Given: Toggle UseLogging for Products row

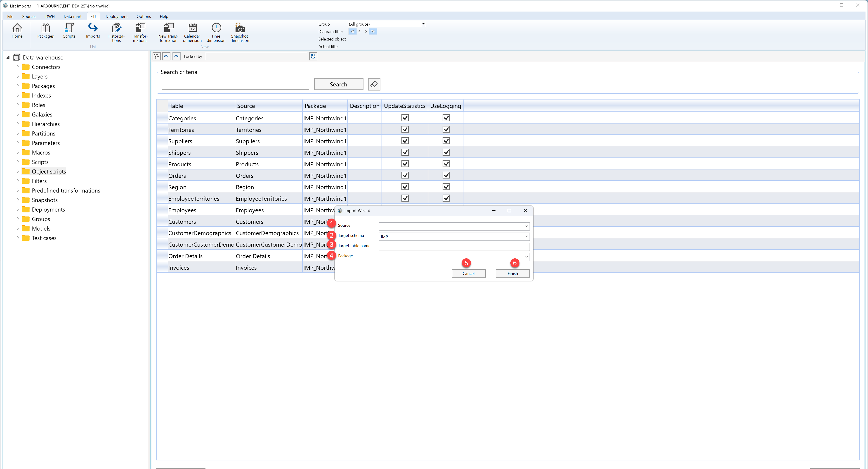Looking at the screenshot, I should pos(446,164).
